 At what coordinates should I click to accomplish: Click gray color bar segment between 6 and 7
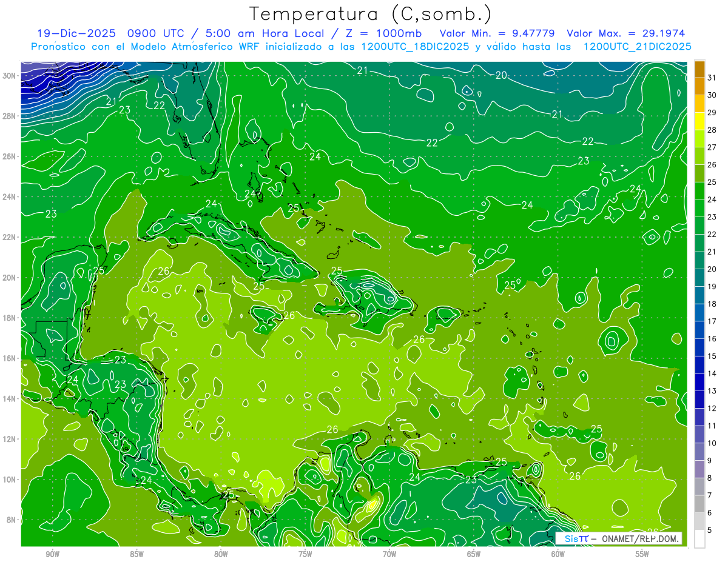(699, 504)
